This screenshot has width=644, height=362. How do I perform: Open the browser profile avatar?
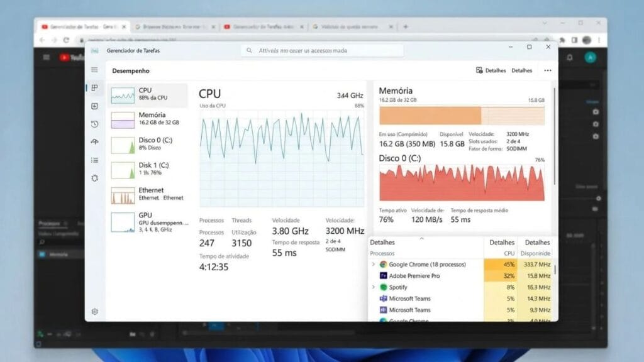tap(587, 40)
